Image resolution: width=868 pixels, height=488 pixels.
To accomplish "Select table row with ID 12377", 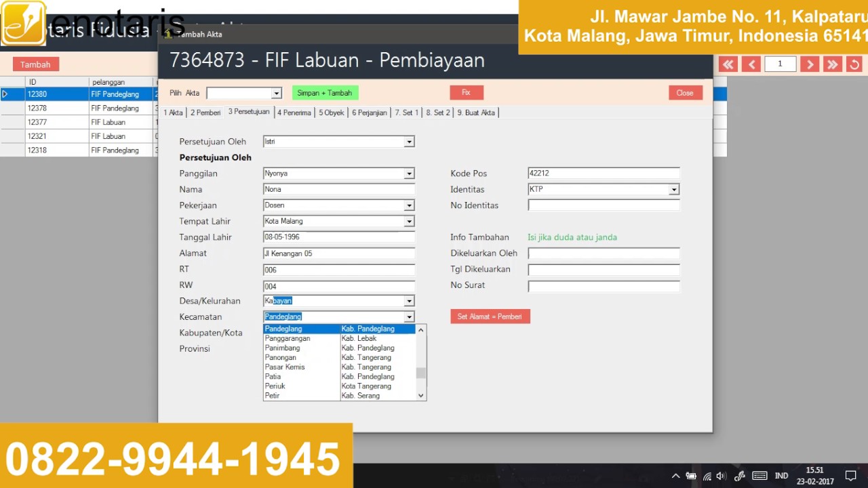I will pos(79,123).
